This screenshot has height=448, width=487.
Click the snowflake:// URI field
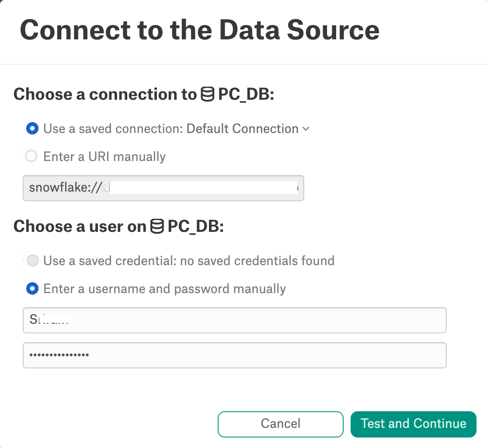pyautogui.click(x=163, y=188)
